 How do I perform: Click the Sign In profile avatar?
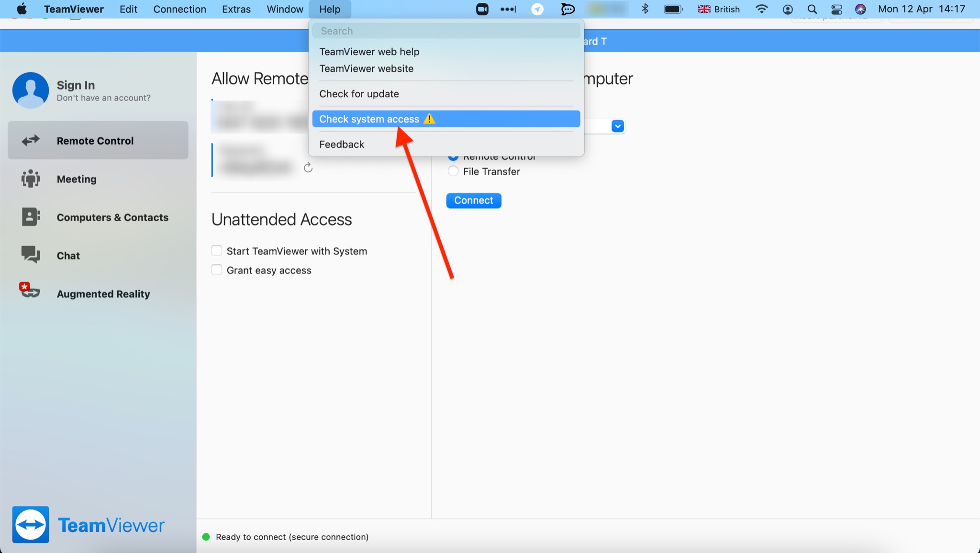coord(31,90)
